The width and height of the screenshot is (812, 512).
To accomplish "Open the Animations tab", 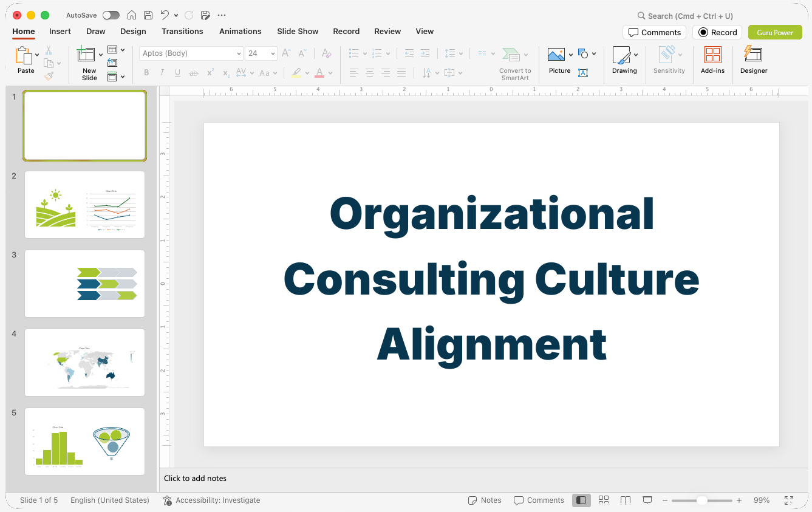I will point(240,31).
